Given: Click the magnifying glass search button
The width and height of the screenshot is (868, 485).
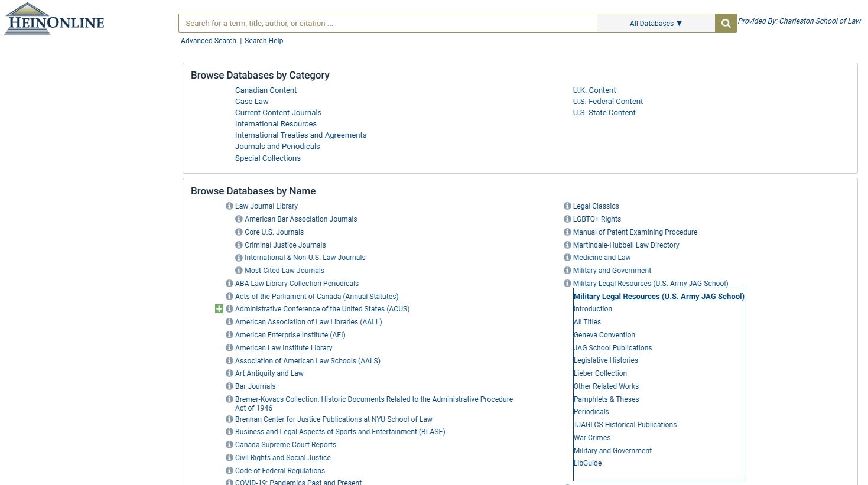Looking at the screenshot, I should pos(726,24).
